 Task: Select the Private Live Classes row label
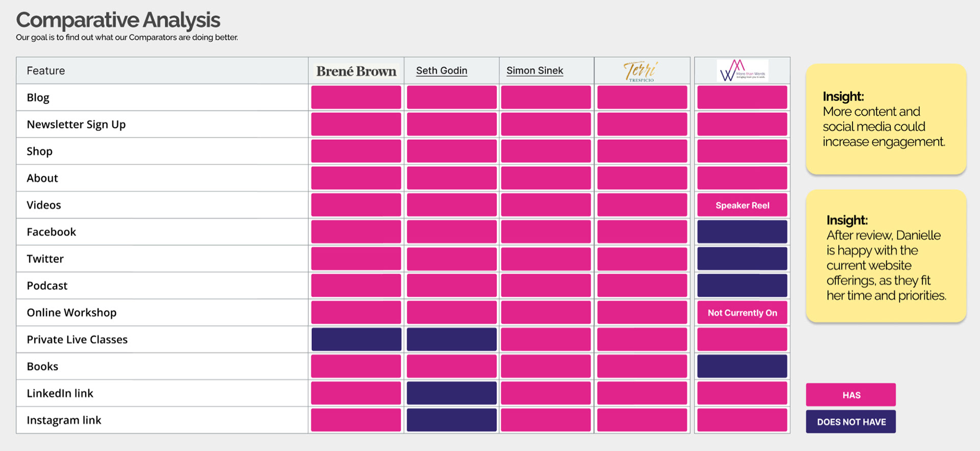(x=77, y=340)
